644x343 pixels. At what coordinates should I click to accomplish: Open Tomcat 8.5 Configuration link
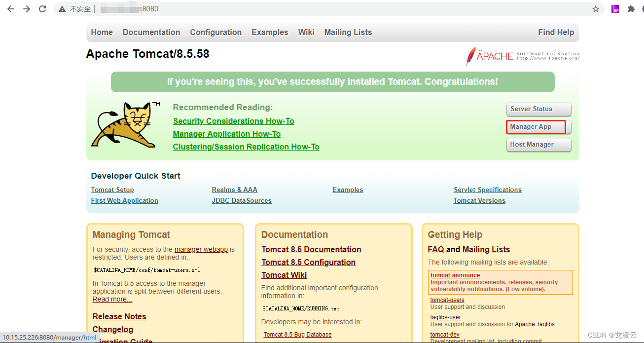pyautogui.click(x=308, y=263)
